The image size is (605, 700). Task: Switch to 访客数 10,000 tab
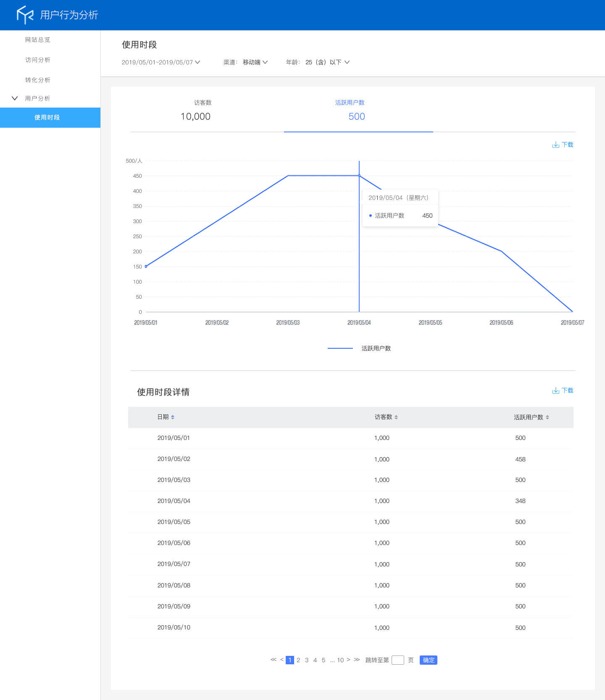point(196,111)
